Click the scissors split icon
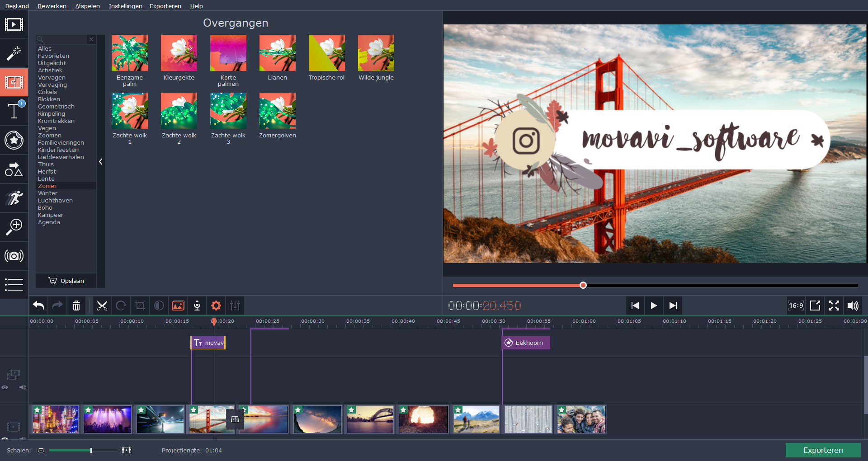Screen dimensions: 868x461 click(x=102, y=306)
